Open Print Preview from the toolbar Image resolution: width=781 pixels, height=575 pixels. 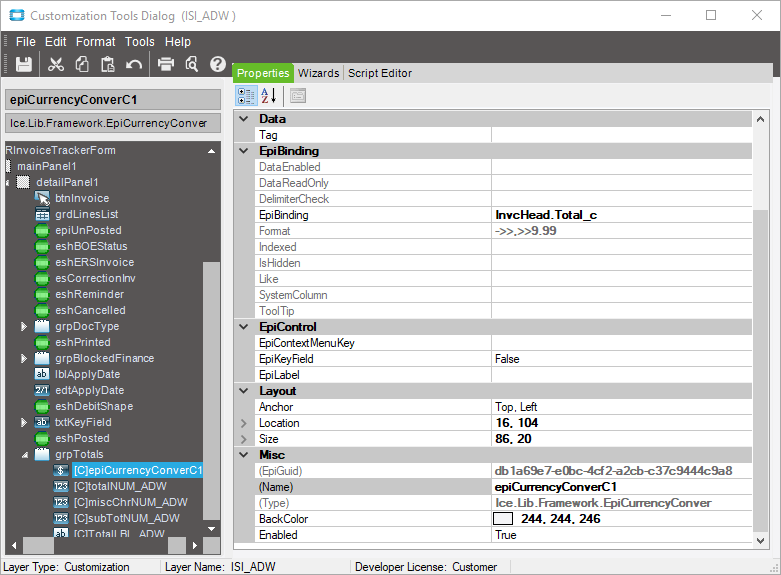(191, 64)
